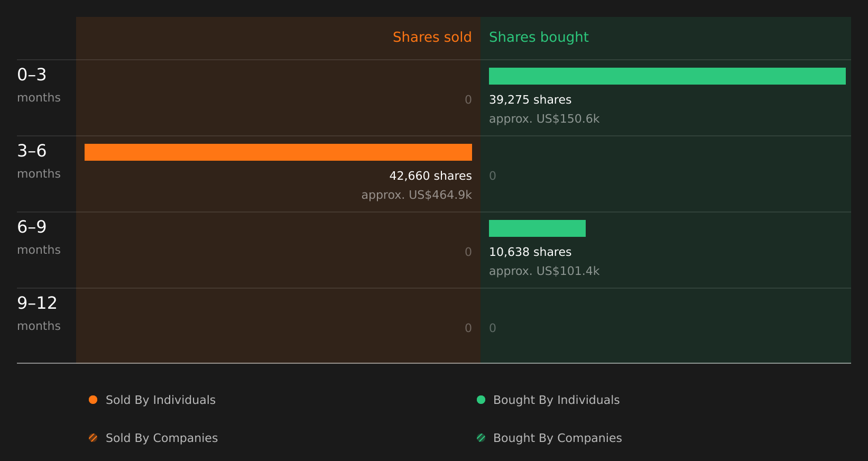This screenshot has height=461, width=868.
Task: Select the Bought By Individuals legend label
Action: (557, 400)
